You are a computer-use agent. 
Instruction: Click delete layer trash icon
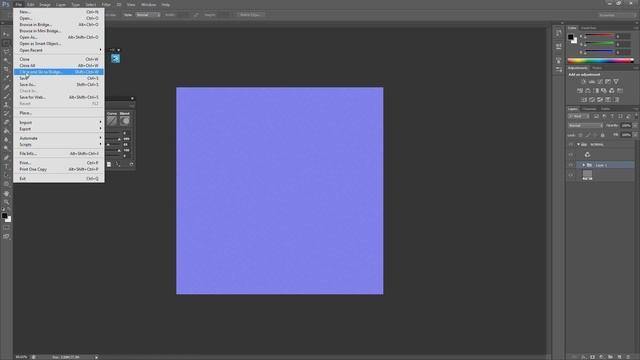pyautogui.click(x=628, y=357)
